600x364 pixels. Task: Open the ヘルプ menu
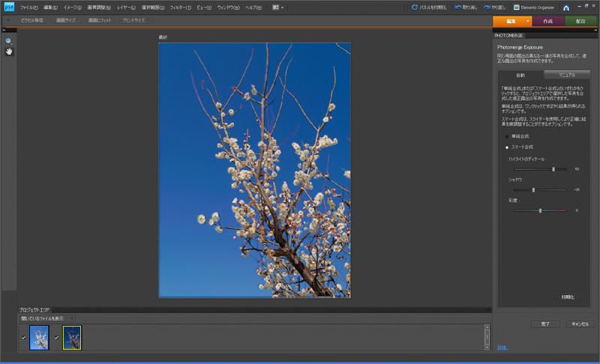point(253,7)
